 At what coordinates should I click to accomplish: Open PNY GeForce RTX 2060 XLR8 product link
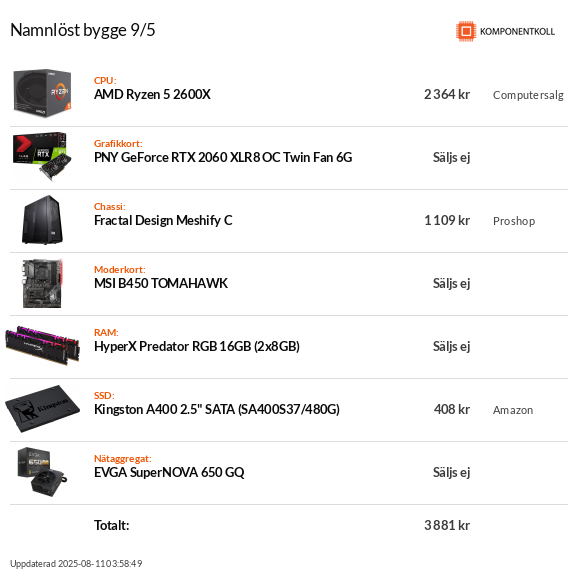(x=223, y=157)
